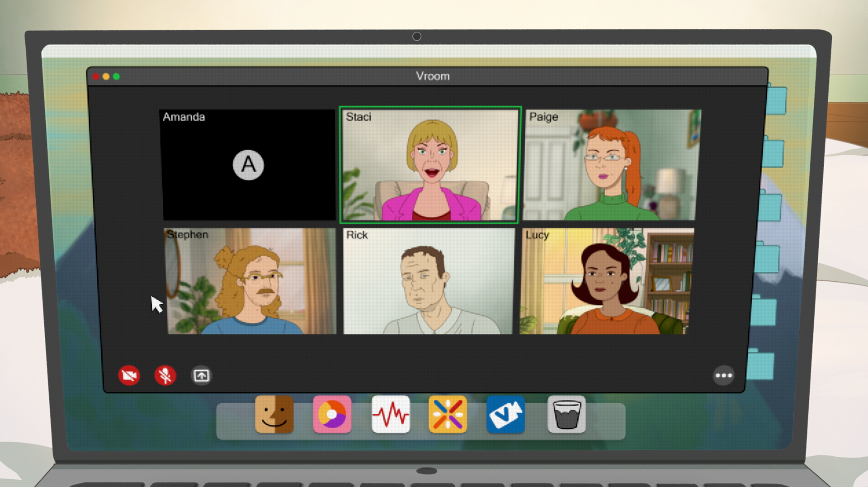Select Staci's highlighted video tile

pos(430,165)
